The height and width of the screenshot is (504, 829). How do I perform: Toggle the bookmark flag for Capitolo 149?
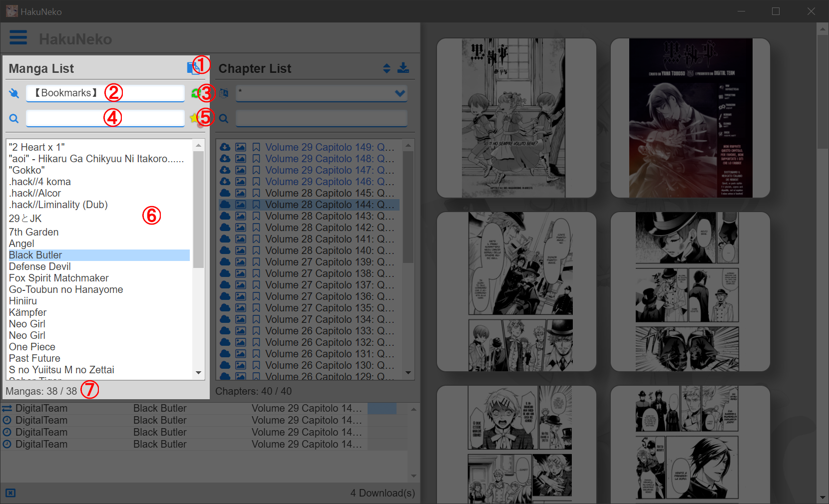tap(256, 147)
